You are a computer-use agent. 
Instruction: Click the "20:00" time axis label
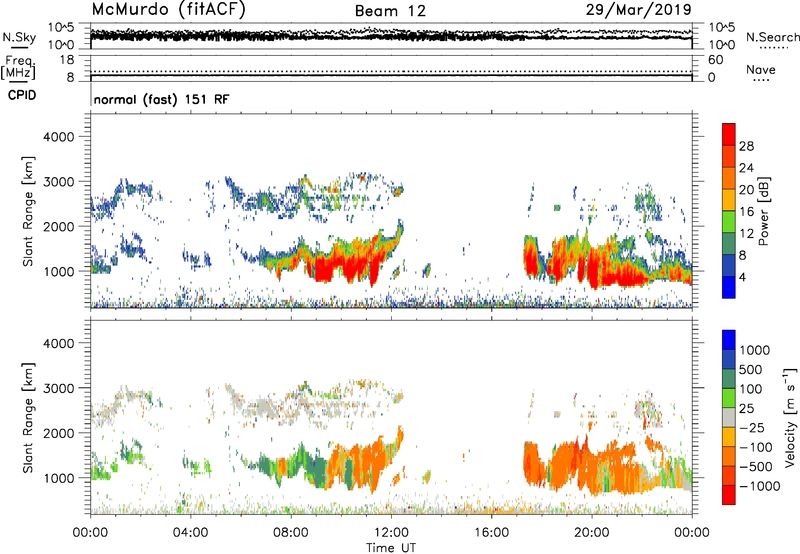point(591,533)
